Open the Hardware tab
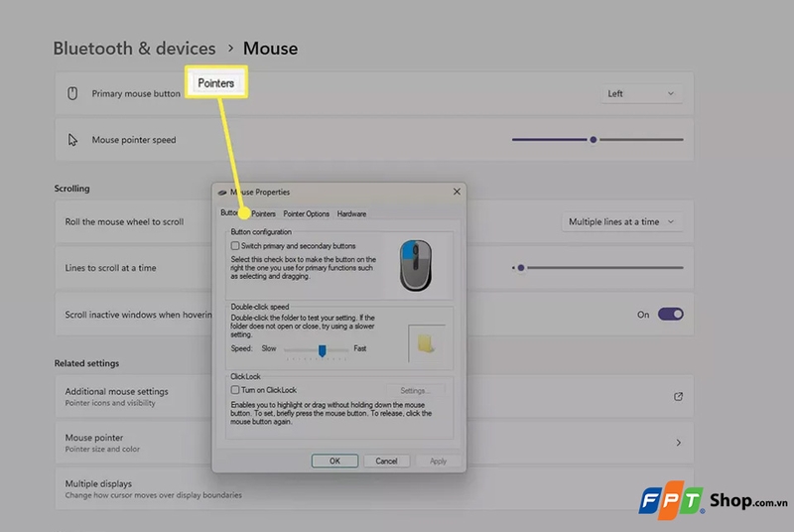 point(351,213)
